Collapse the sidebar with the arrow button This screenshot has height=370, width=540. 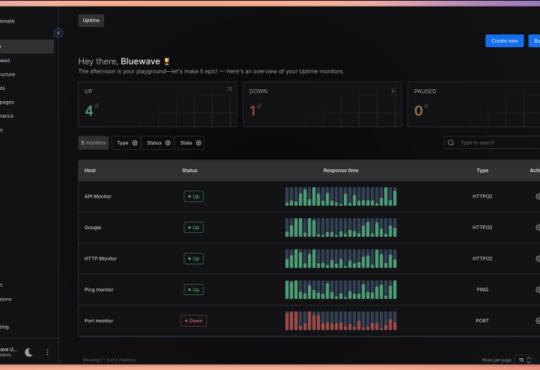tap(58, 33)
